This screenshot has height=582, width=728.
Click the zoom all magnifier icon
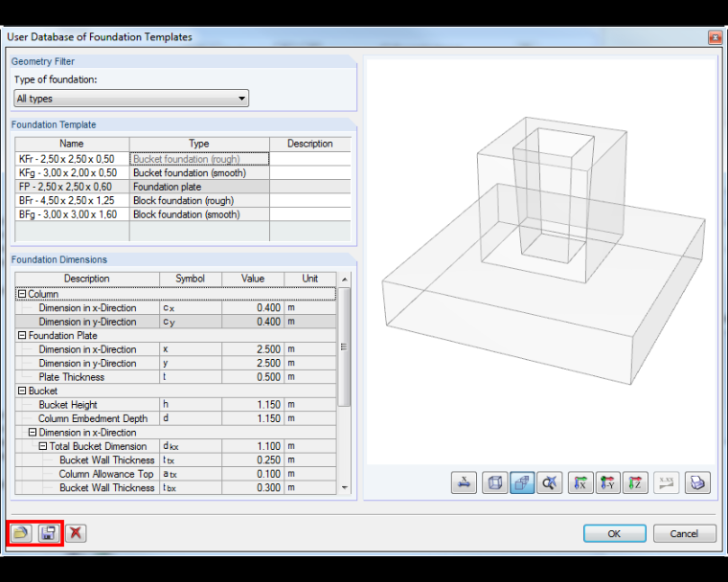click(550, 482)
